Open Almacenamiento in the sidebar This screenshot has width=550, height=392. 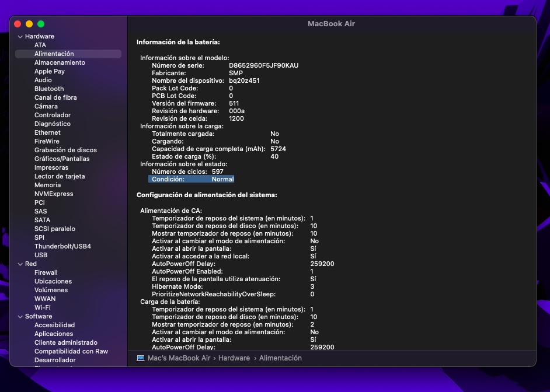pos(60,62)
